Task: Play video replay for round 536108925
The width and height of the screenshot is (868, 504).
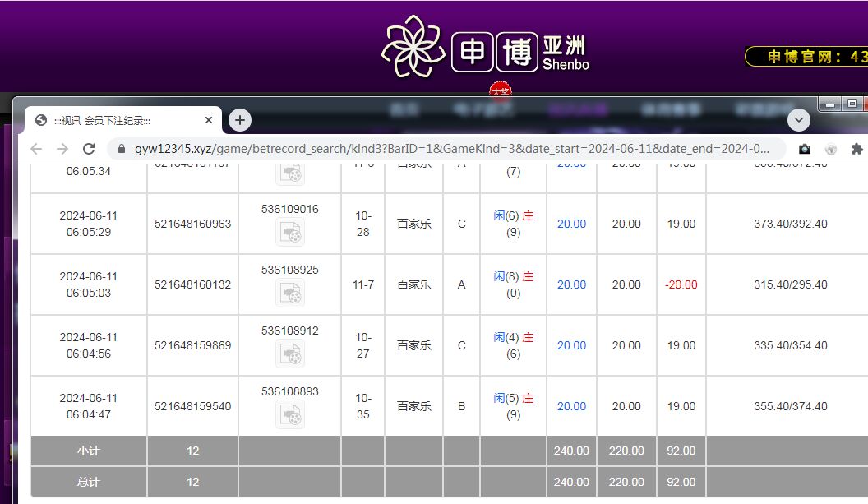Action: (290, 294)
